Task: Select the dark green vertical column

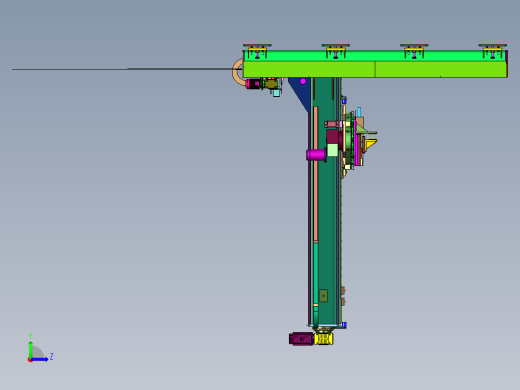Action: point(327,202)
